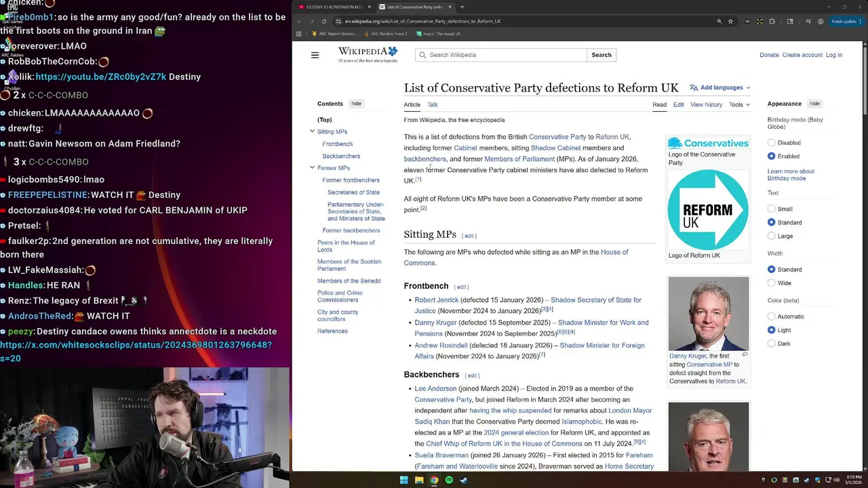Open Spotify from the taskbar

pyautogui.click(x=449, y=480)
